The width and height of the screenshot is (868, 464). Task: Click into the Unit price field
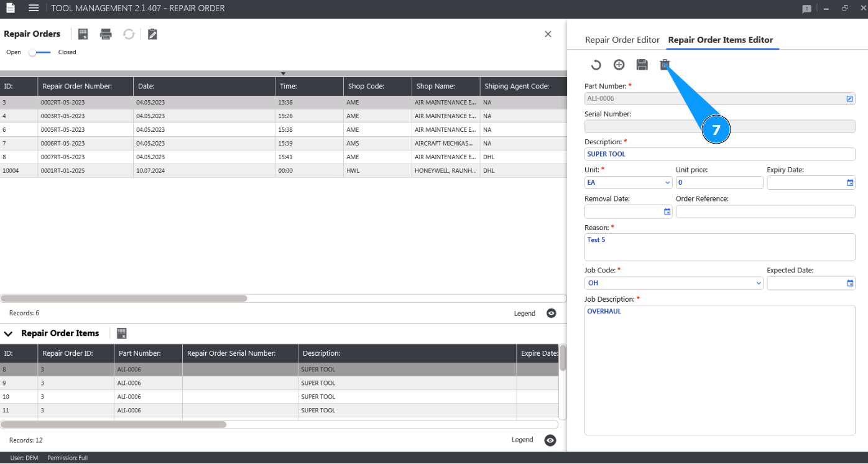tap(719, 183)
